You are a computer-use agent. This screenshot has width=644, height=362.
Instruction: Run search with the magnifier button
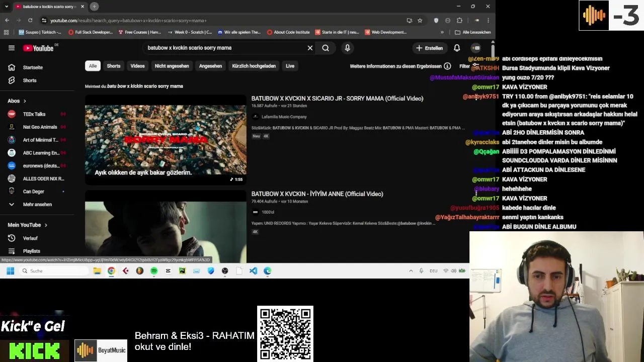(326, 48)
